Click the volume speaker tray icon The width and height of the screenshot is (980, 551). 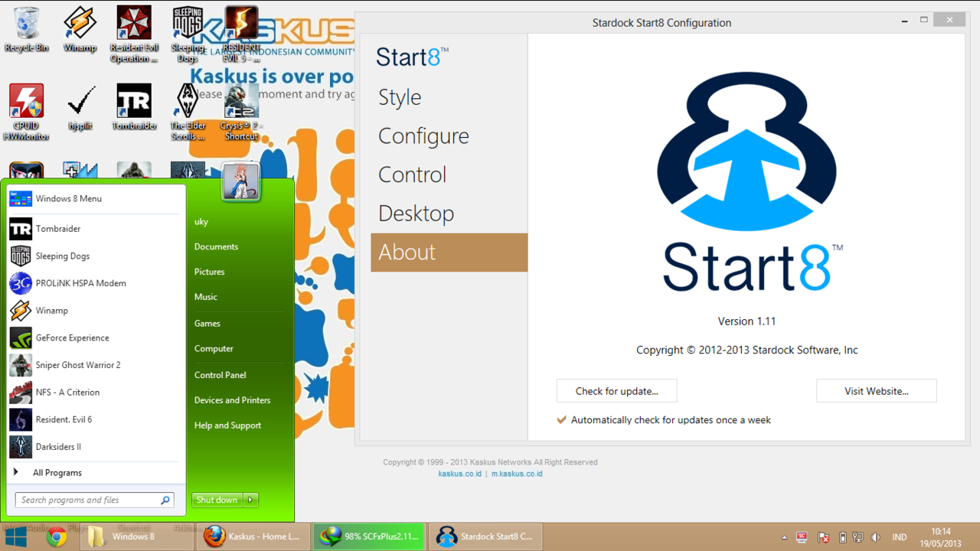click(875, 538)
